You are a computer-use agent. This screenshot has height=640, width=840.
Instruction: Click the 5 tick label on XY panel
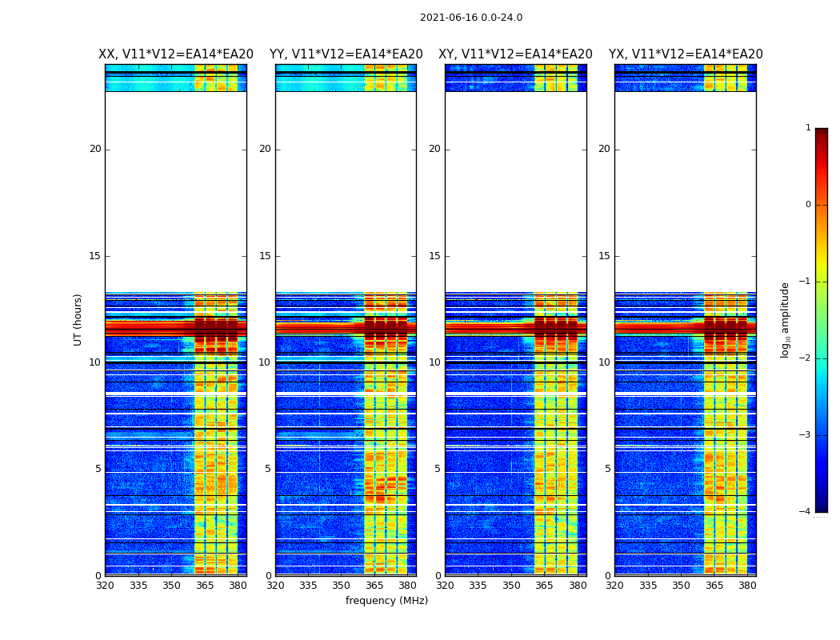438,469
